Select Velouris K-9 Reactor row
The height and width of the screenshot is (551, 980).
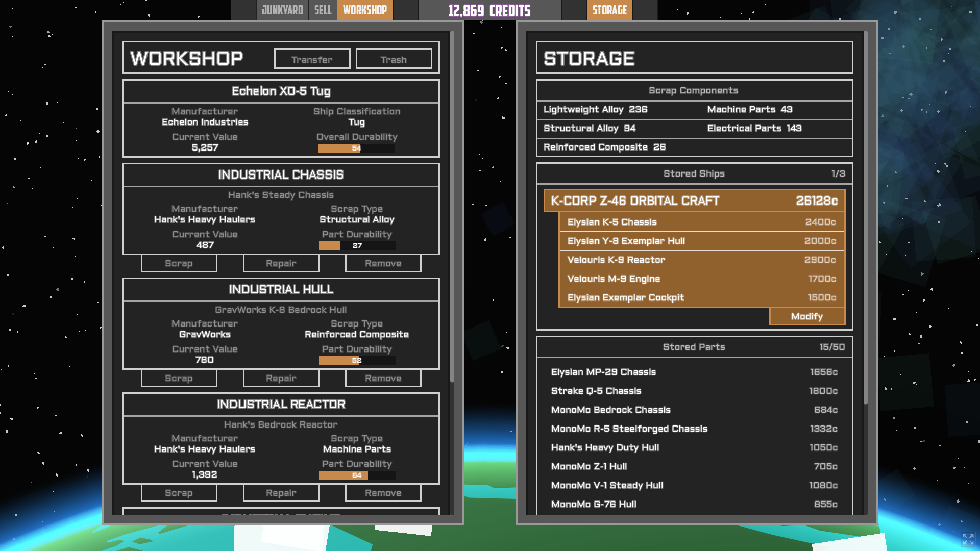coord(702,260)
